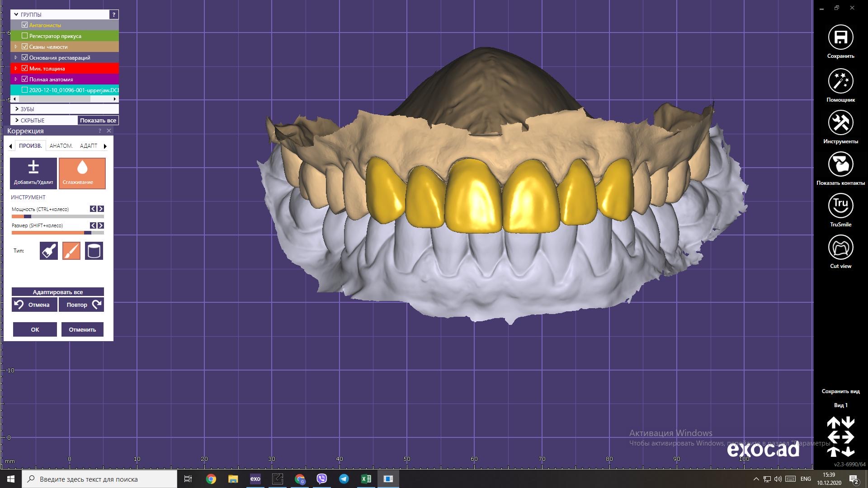Screen dimensions: 868x488
Task: Open Excel from the Windows taskbar
Action: click(x=366, y=479)
